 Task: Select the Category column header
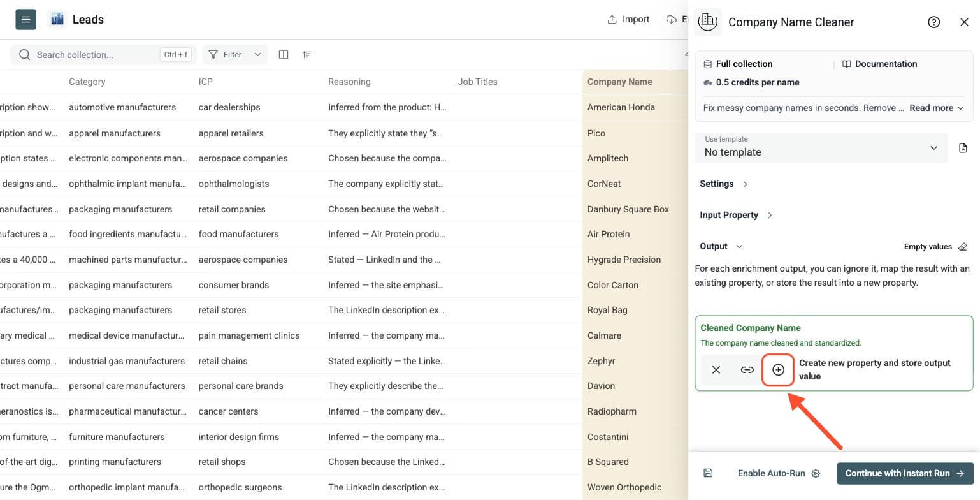[87, 82]
